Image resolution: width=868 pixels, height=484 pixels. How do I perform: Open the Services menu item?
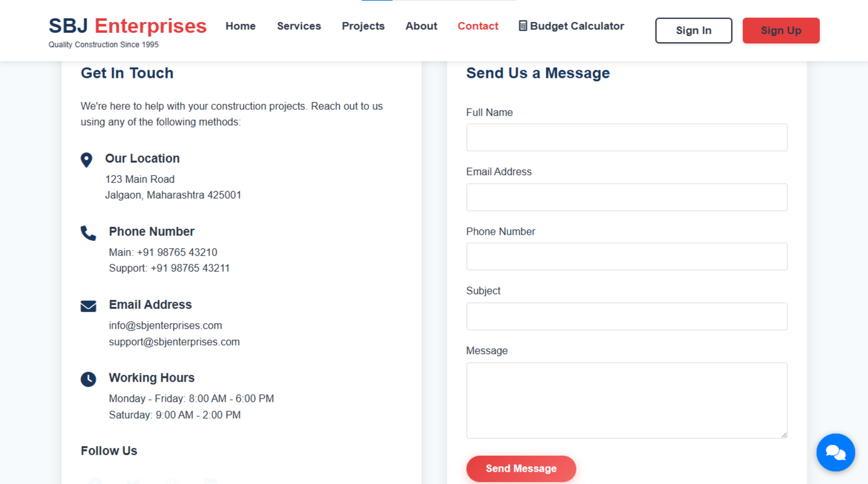(x=299, y=26)
